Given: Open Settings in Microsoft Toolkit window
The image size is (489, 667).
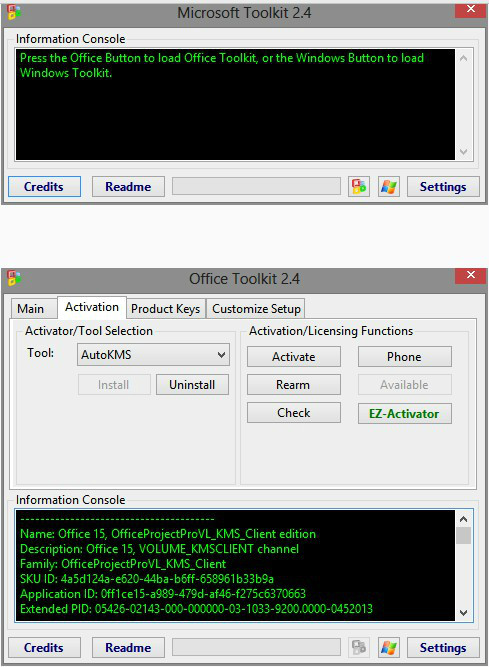Looking at the screenshot, I should [443, 187].
